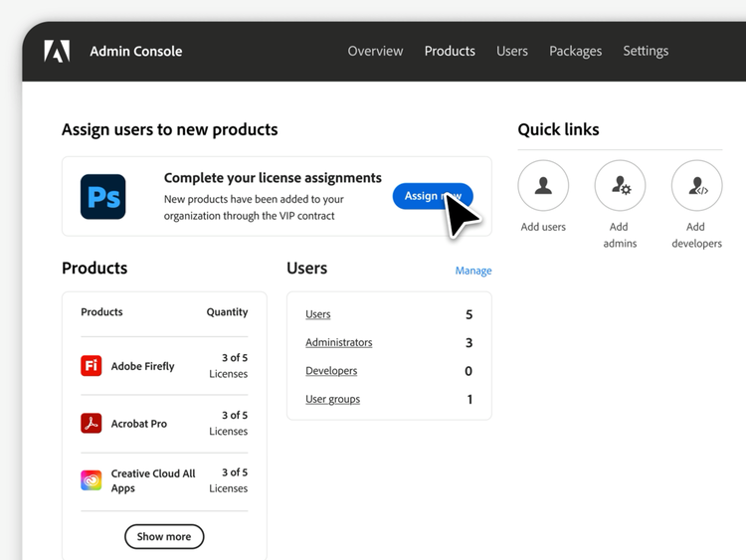
Task: Click the Users count 5
Action: click(468, 314)
